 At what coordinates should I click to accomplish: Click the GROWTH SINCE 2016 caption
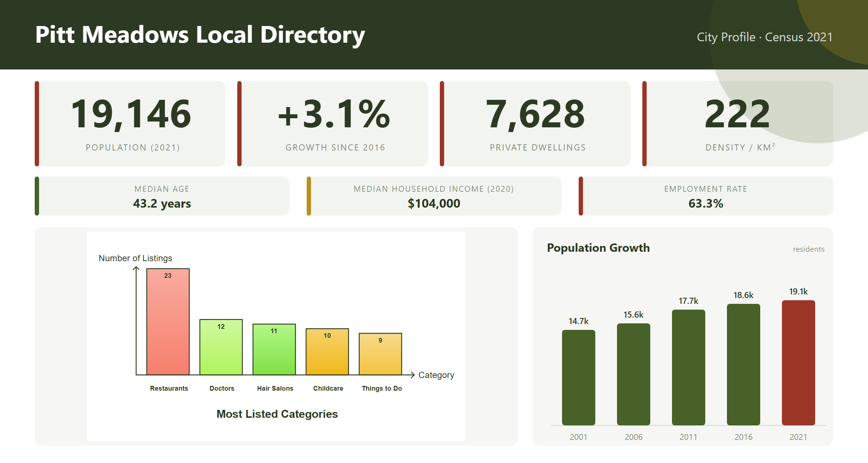pyautogui.click(x=335, y=148)
